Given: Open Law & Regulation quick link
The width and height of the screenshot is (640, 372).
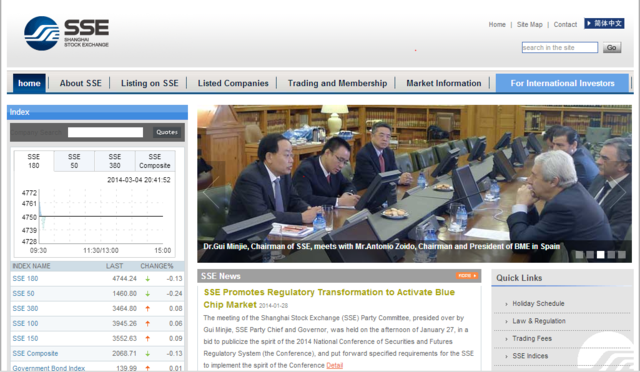Looking at the screenshot, I should [539, 321].
